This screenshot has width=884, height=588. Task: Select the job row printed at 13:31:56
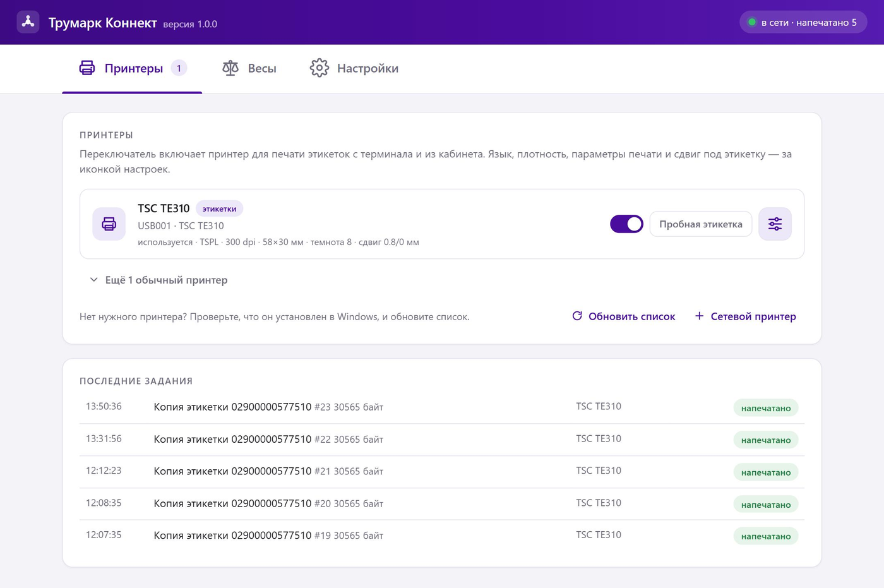click(442, 440)
